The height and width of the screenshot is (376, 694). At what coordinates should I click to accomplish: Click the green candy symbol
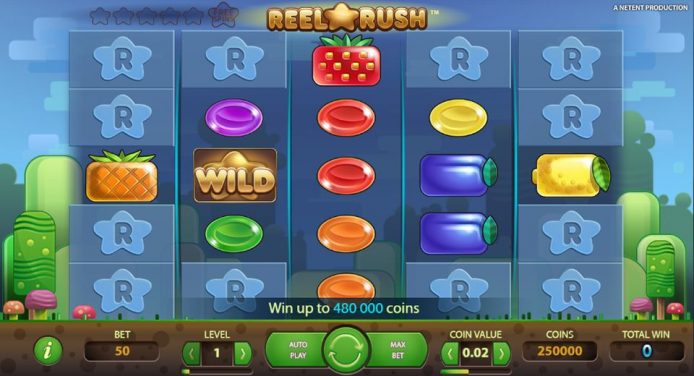[234, 234]
